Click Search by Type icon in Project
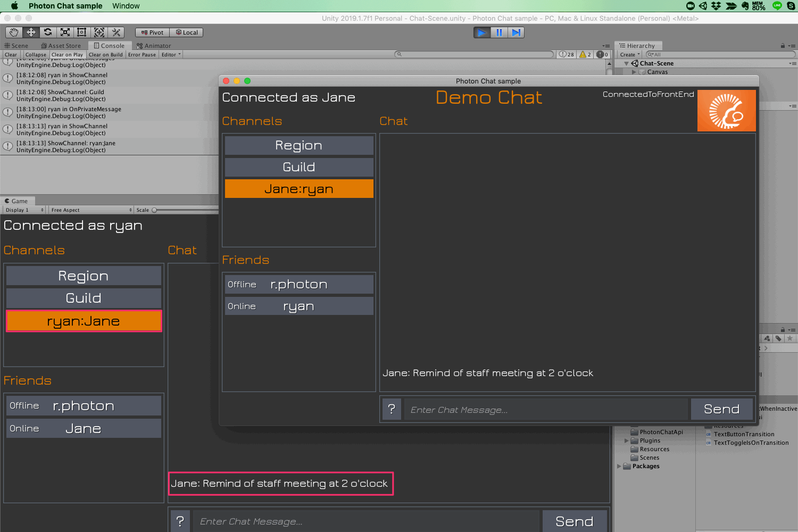Screen dimensions: 798x532 tap(767, 338)
